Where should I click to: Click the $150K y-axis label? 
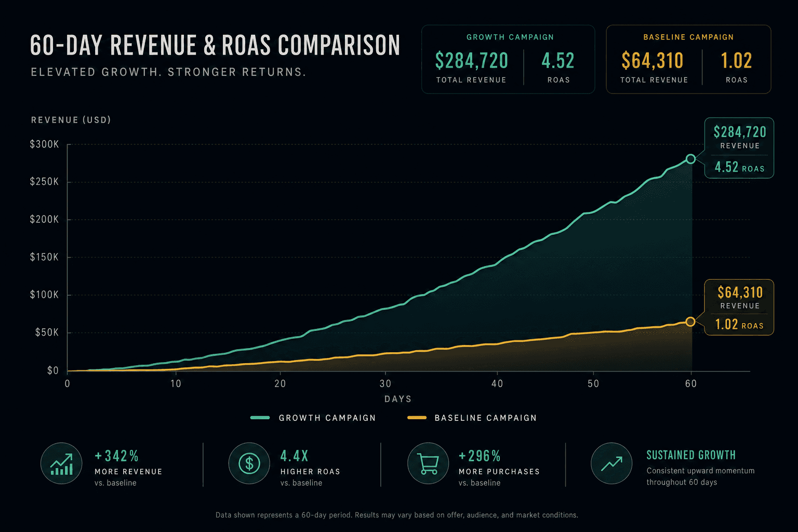[44, 257]
